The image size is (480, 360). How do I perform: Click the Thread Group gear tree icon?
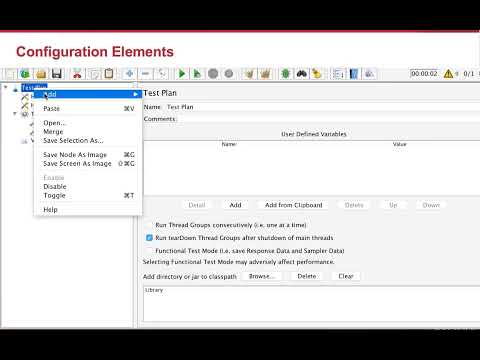(25, 114)
